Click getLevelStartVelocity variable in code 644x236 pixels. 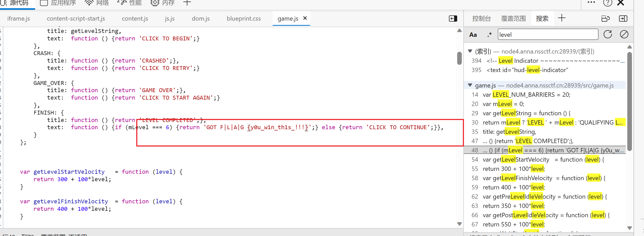tap(69, 172)
